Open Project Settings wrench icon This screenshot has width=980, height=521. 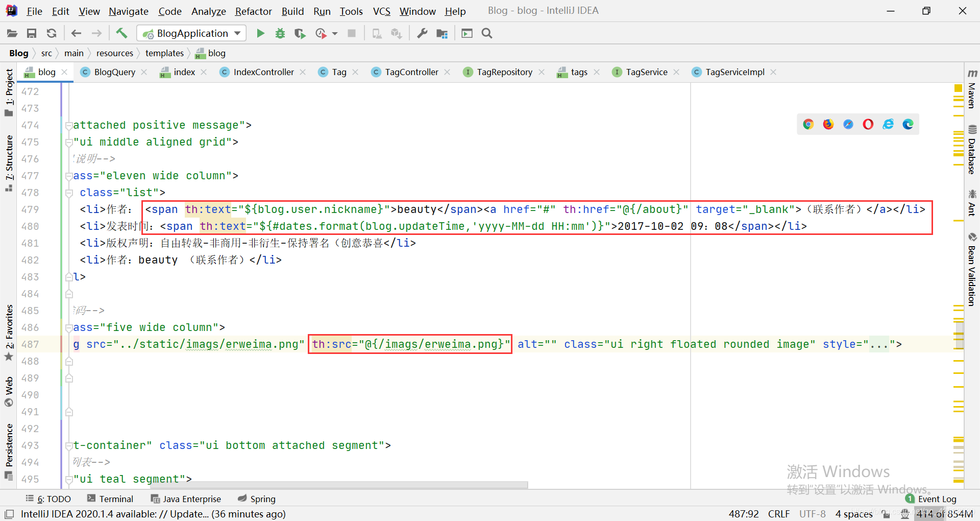pos(422,33)
